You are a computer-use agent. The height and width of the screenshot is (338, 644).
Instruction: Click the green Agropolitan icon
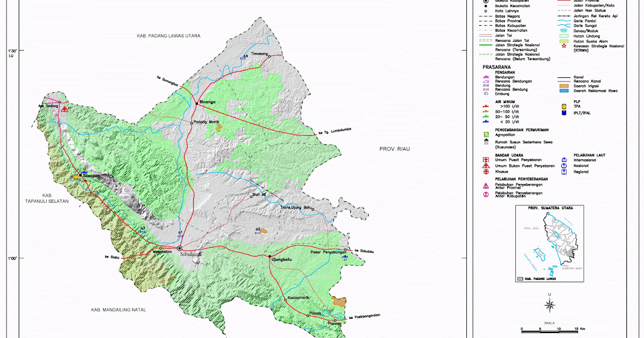(x=486, y=134)
